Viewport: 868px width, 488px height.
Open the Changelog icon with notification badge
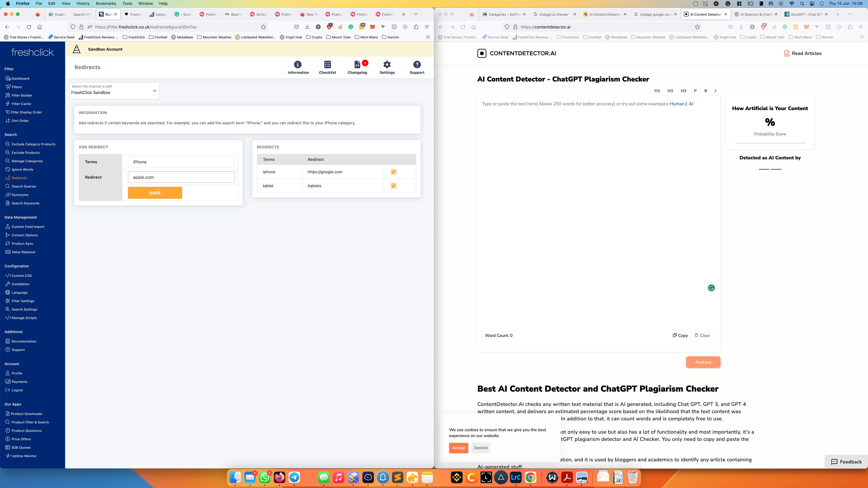click(x=357, y=67)
